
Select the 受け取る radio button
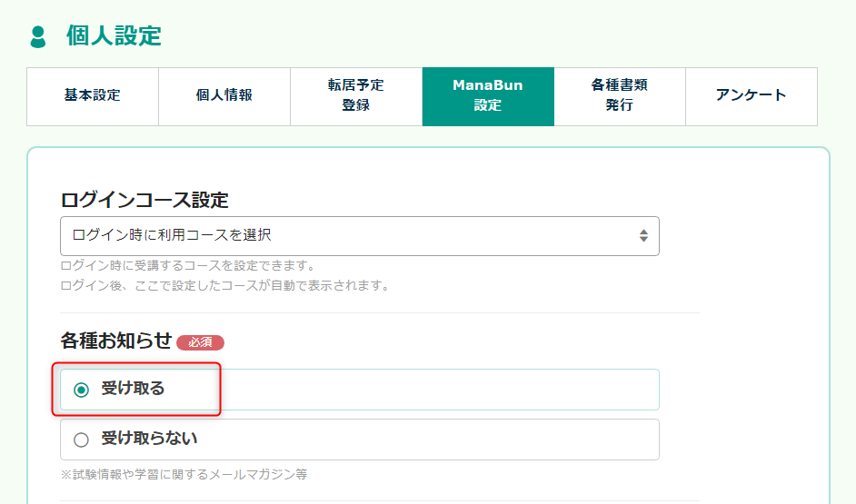[x=82, y=390]
